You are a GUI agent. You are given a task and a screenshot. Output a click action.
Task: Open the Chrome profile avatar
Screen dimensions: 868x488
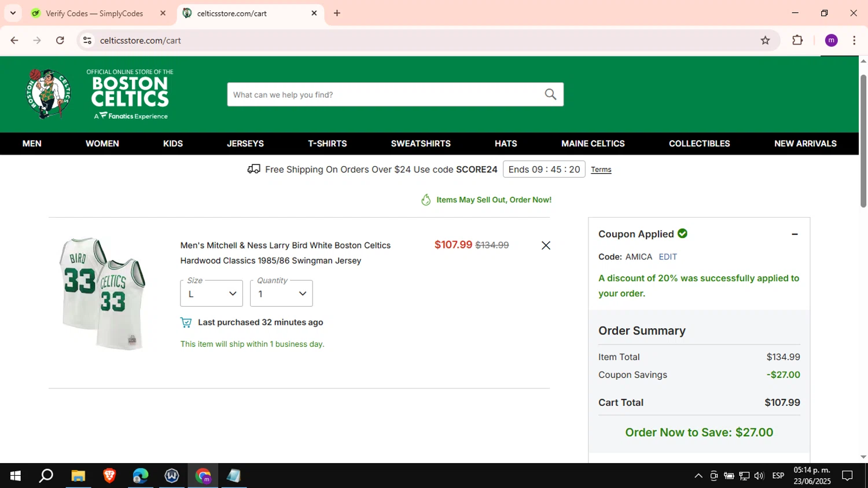tap(831, 41)
